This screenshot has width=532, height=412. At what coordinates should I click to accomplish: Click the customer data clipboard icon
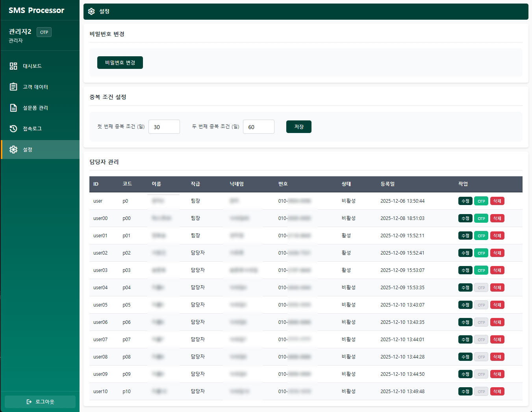click(13, 87)
